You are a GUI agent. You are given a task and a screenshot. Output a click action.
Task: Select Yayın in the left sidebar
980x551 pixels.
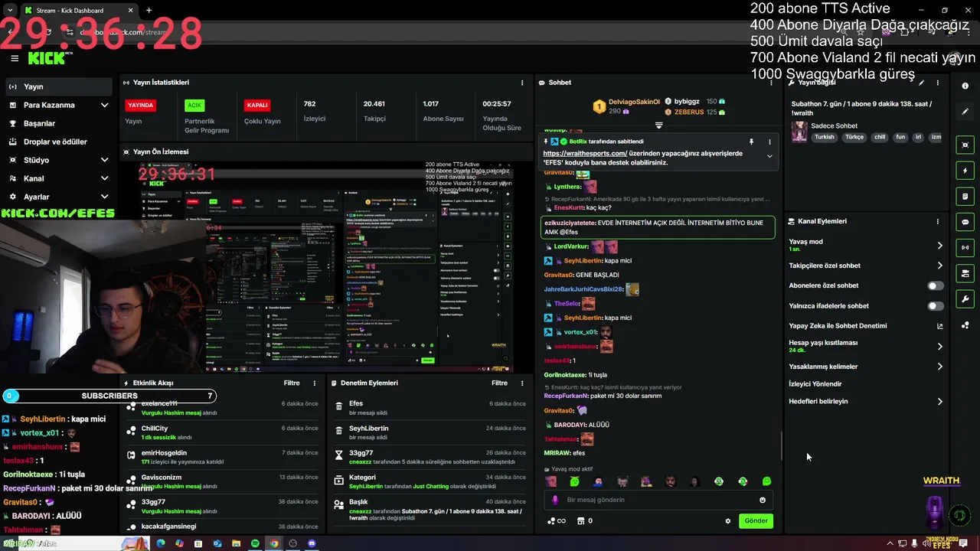tap(59, 86)
